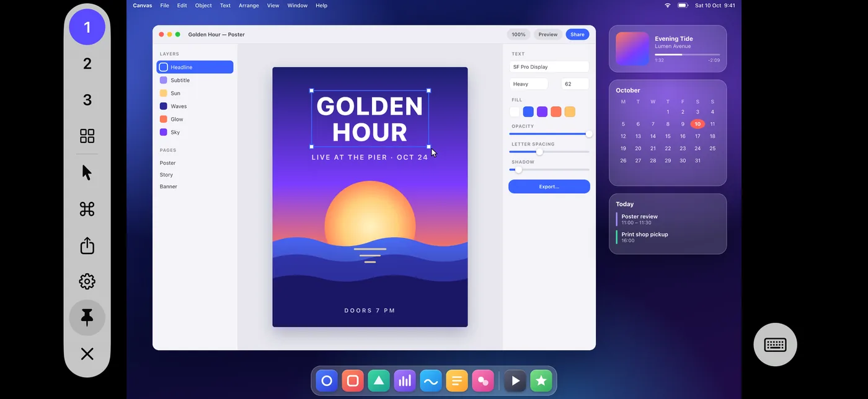Click the Letter Spacing slider handle
The width and height of the screenshot is (868, 399).
click(539, 152)
